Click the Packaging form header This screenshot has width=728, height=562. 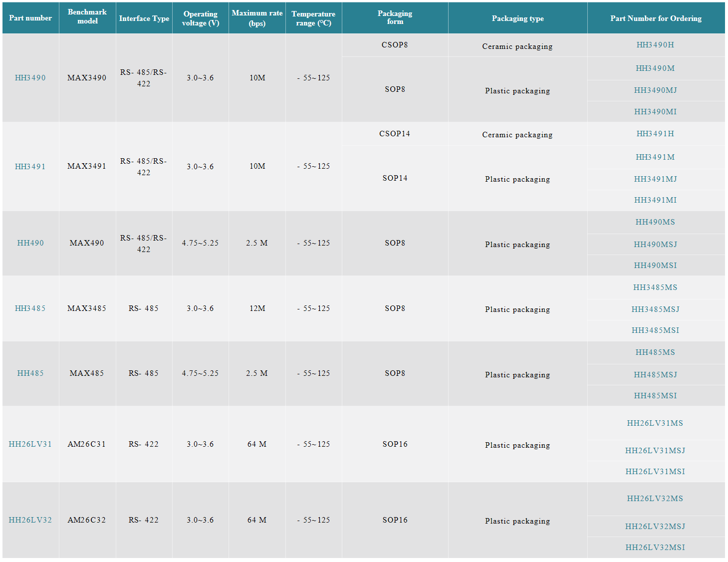click(395, 18)
